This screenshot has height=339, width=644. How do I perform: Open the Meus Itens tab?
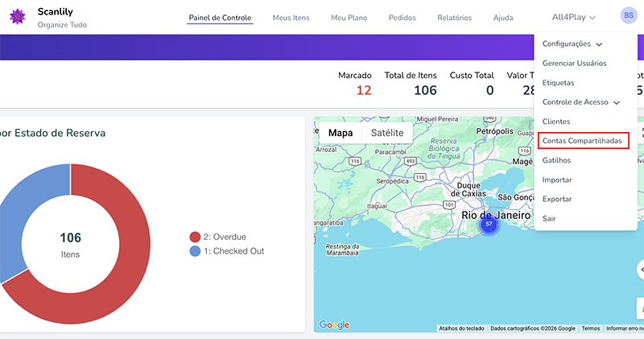[x=291, y=18]
